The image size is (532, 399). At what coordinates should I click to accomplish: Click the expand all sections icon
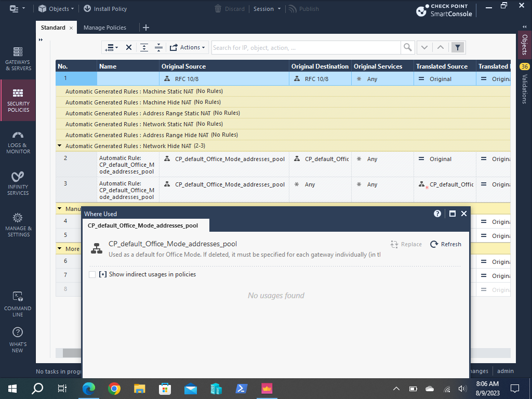(x=144, y=47)
